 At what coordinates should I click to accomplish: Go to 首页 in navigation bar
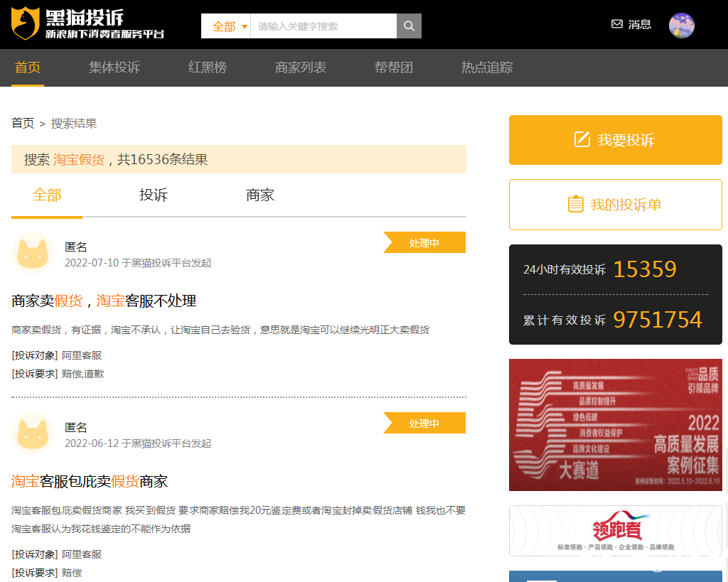[28, 68]
